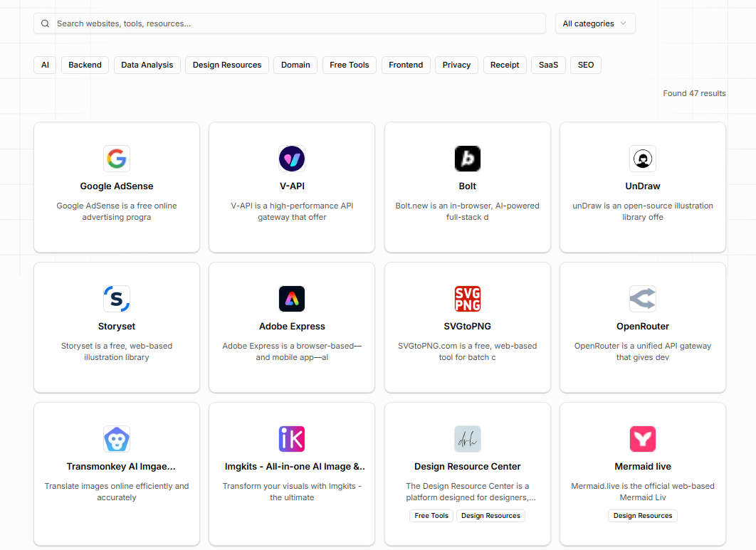This screenshot has width=756, height=550.
Task: Click the search magnifier icon
Action: click(46, 23)
